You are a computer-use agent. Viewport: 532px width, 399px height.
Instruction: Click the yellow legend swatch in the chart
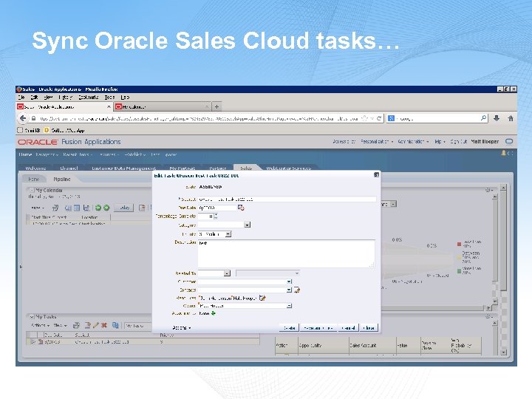tap(459, 258)
